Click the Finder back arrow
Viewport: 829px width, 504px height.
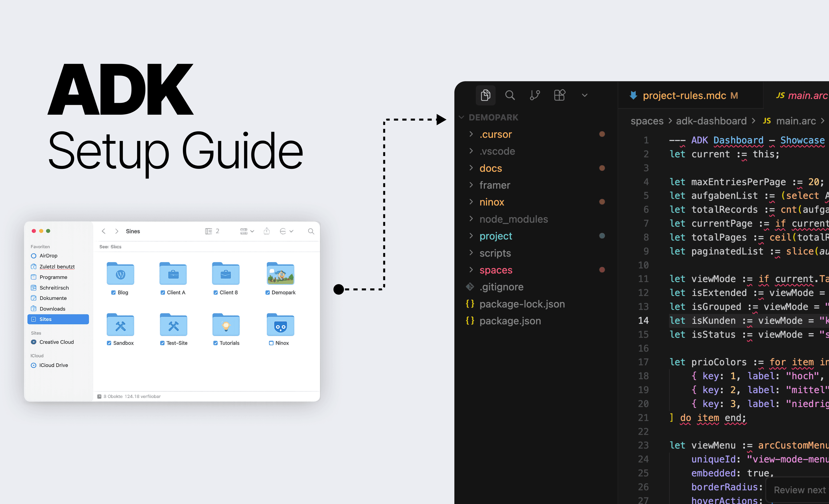click(x=104, y=231)
